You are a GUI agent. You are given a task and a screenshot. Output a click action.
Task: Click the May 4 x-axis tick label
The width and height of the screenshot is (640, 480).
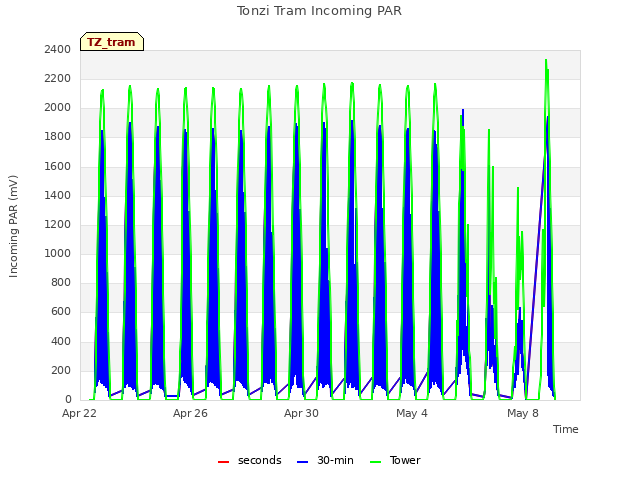[x=412, y=413]
